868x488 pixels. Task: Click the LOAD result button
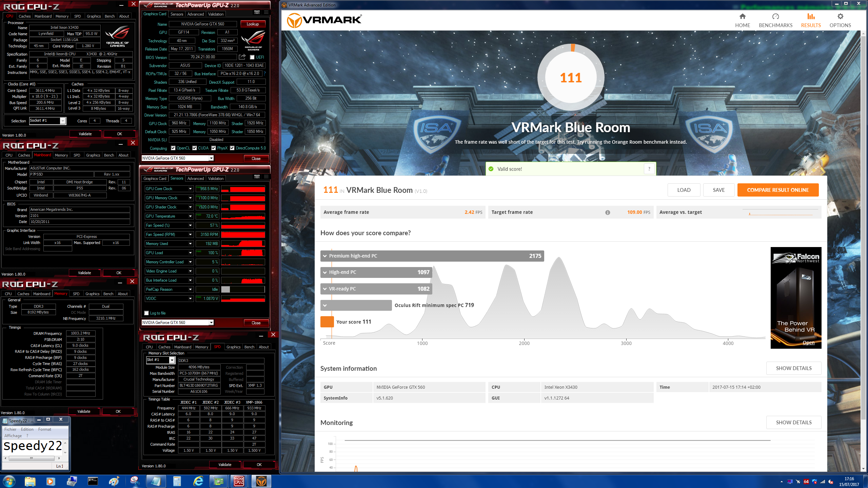tap(684, 190)
